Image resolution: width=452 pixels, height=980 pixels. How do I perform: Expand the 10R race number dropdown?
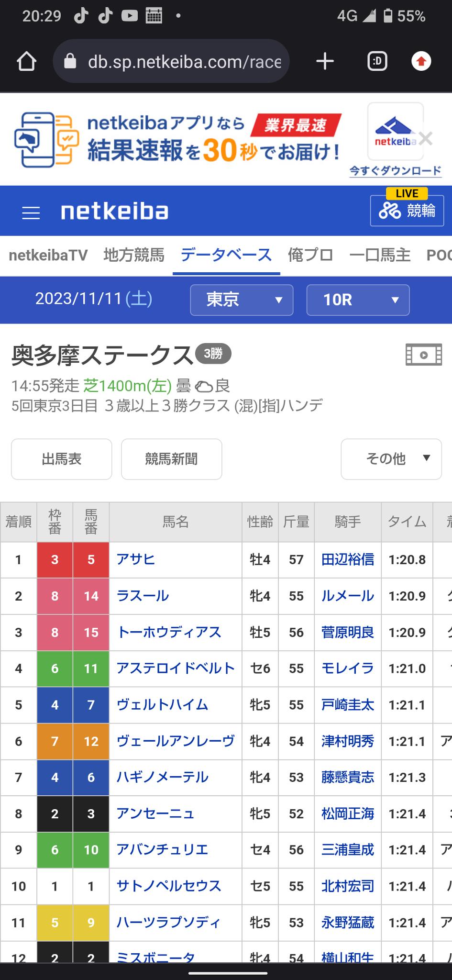[x=358, y=300]
